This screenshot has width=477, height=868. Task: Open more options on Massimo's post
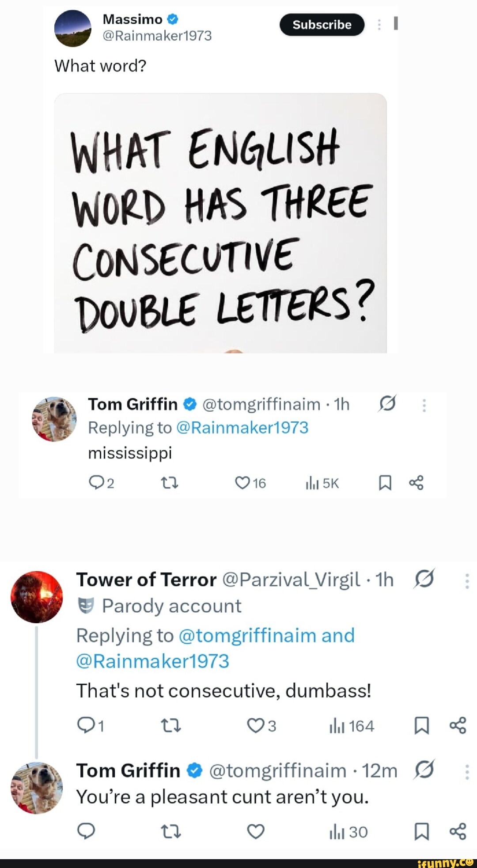(x=379, y=25)
